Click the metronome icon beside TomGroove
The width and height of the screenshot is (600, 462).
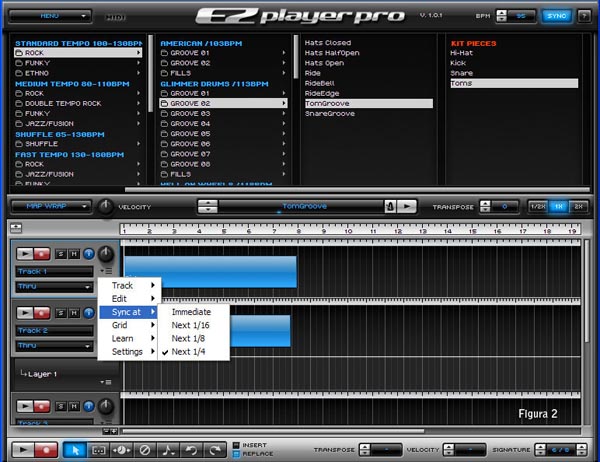pos(390,207)
